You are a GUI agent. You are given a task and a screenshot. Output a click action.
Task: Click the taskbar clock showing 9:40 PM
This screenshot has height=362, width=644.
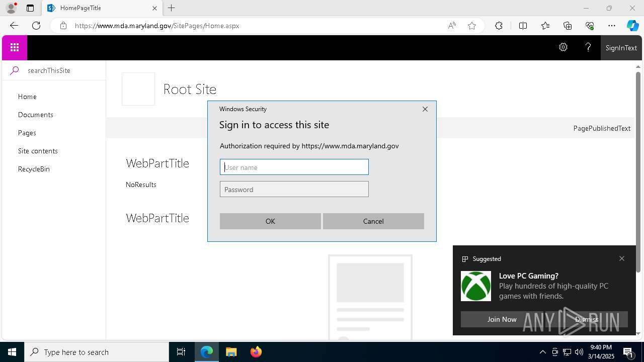click(x=602, y=352)
